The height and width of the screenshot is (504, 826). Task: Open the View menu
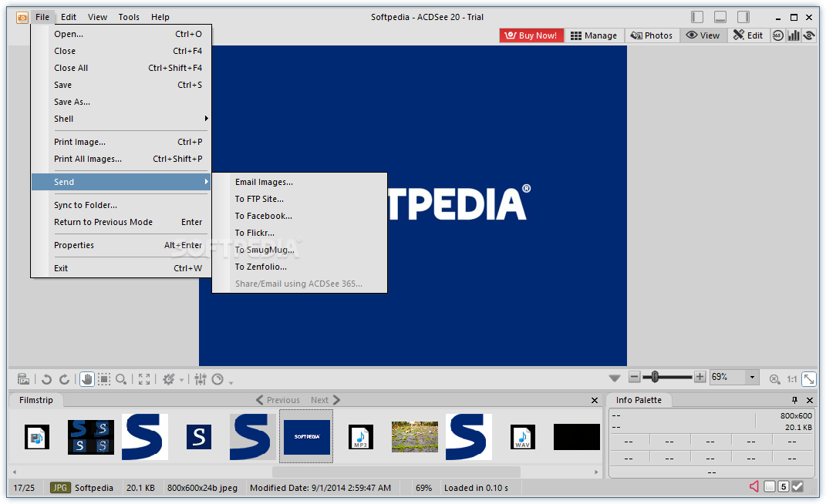97,17
